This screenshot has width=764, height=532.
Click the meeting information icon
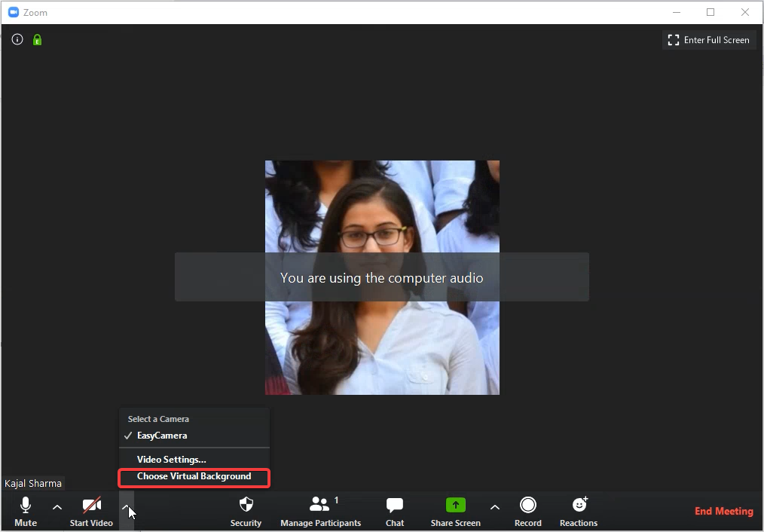click(x=17, y=40)
